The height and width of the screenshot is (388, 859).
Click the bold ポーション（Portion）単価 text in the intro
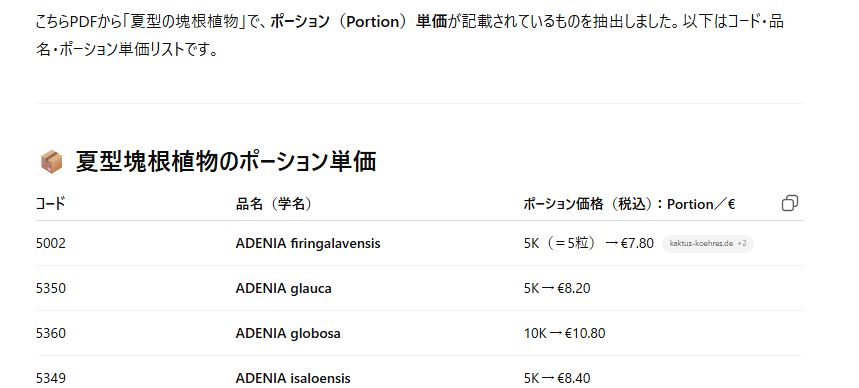[359, 21]
